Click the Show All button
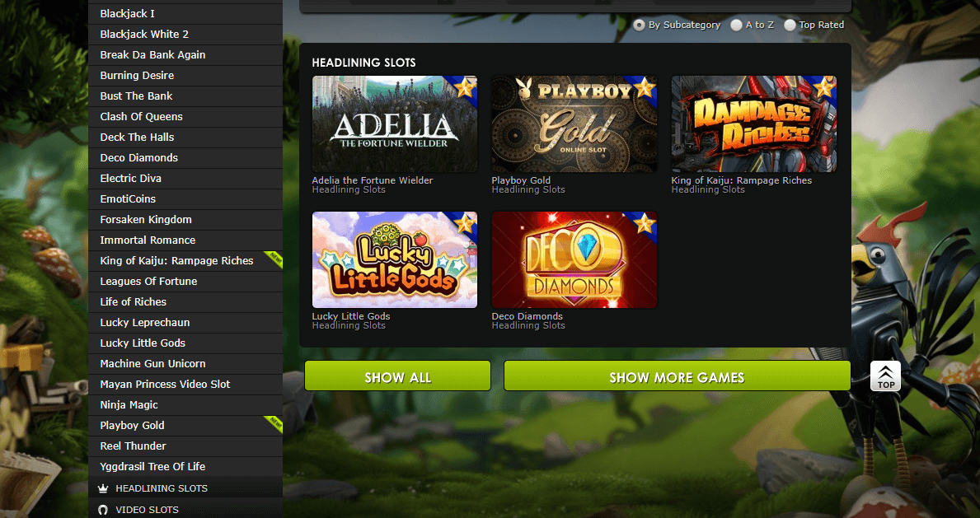The image size is (980, 518). (x=397, y=376)
